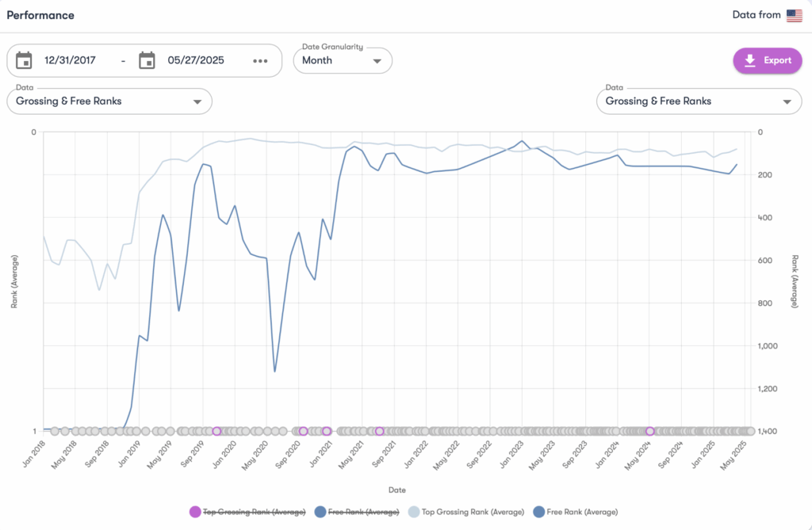
Task: Click the 05/27/2025 end date field
Action: (195, 60)
